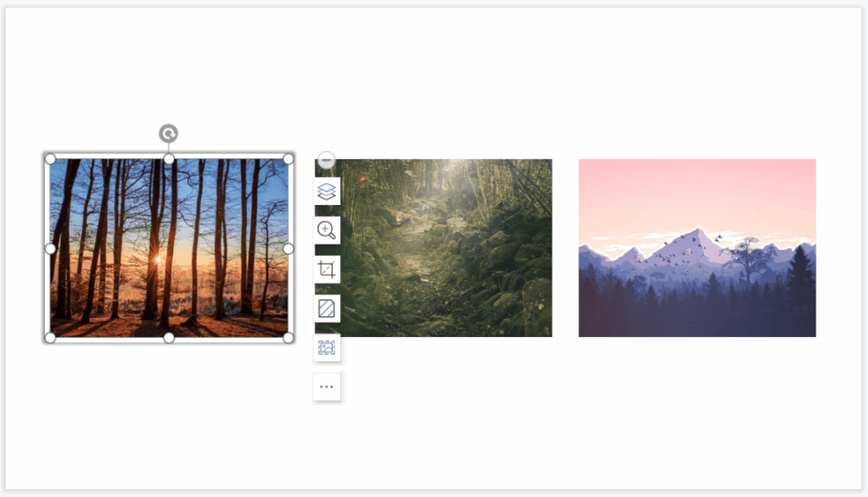Select the mossy green forest path image
The image size is (868, 497).
point(434,248)
